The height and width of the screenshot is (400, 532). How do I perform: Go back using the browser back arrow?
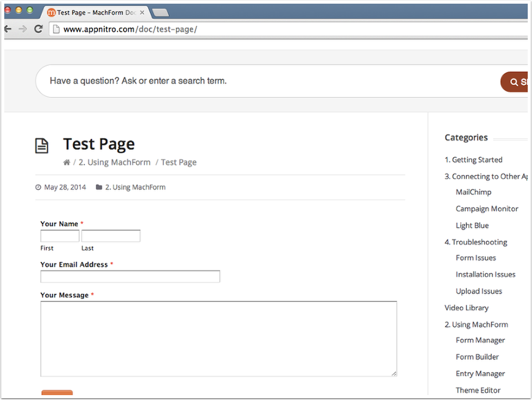point(8,29)
